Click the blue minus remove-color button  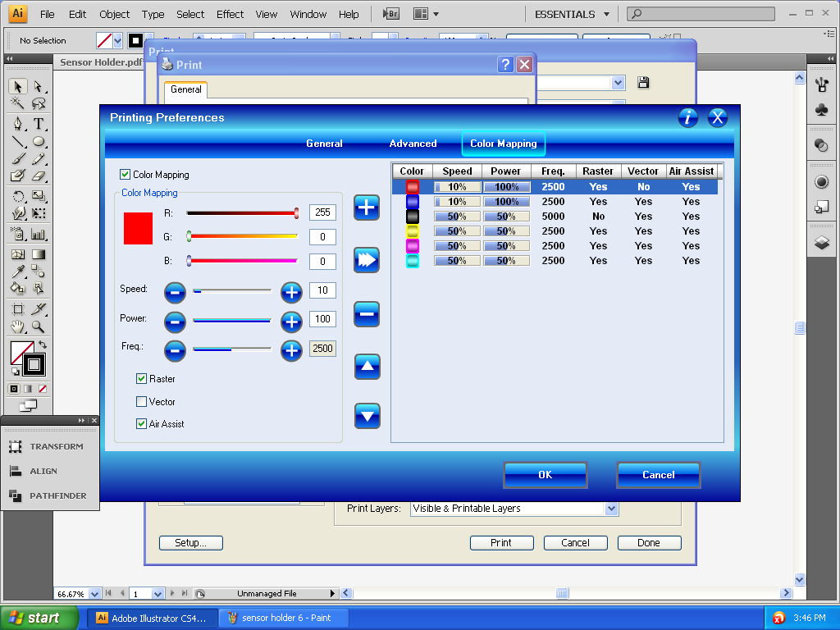click(x=367, y=313)
